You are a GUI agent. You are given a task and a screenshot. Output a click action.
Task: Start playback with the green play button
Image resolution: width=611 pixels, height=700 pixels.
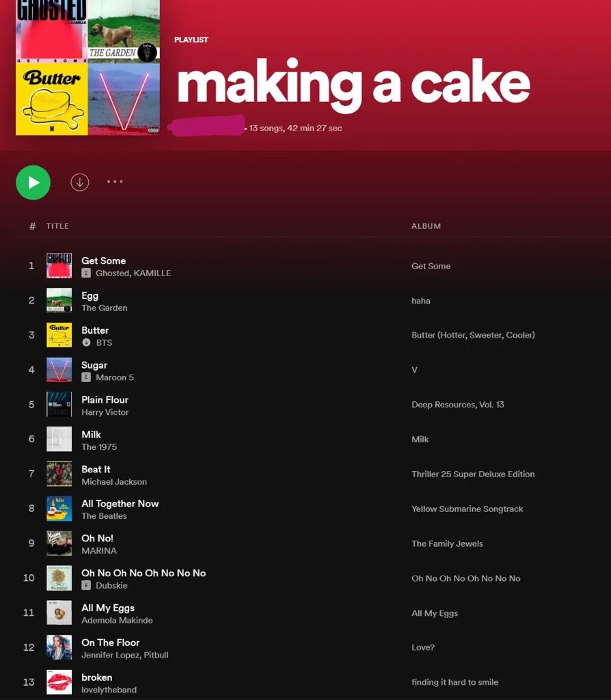coord(33,183)
